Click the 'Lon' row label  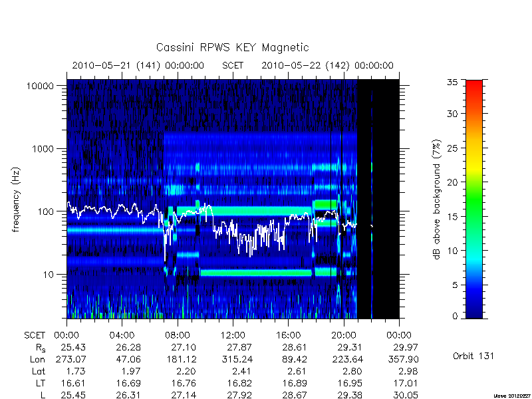coord(37,359)
